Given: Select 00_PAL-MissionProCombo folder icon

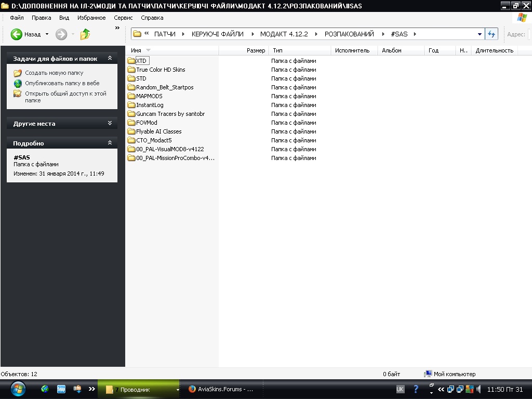Looking at the screenshot, I should click(x=131, y=158).
